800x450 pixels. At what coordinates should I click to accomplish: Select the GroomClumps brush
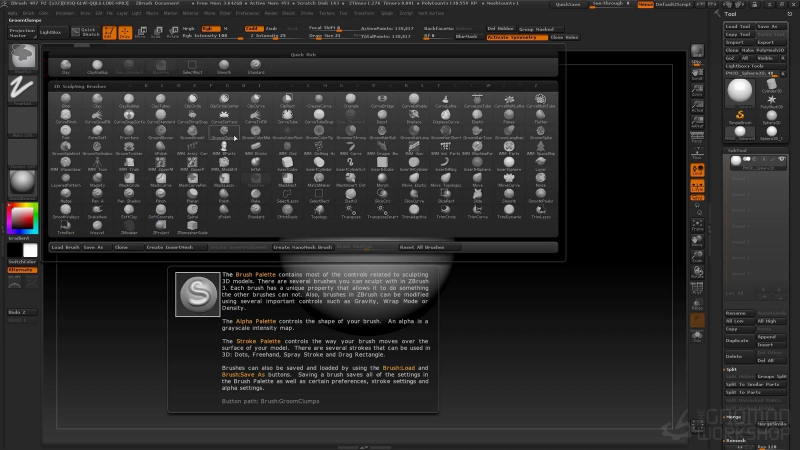[224, 133]
